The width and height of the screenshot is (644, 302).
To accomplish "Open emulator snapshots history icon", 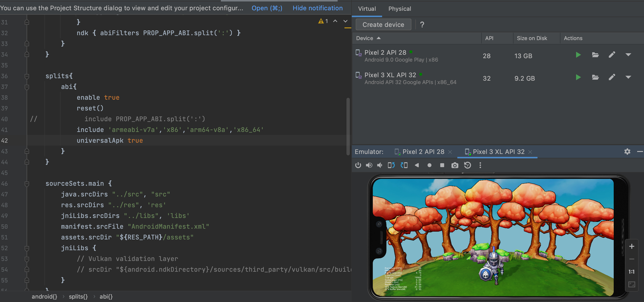I will [467, 165].
